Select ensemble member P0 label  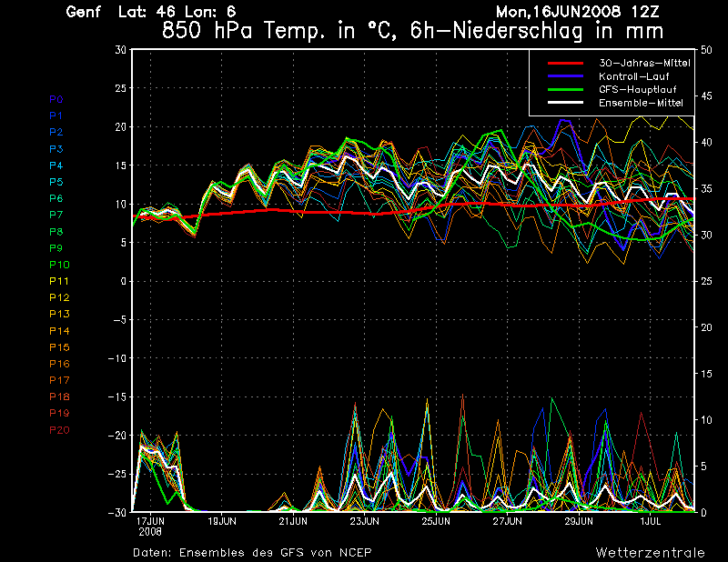coord(56,99)
